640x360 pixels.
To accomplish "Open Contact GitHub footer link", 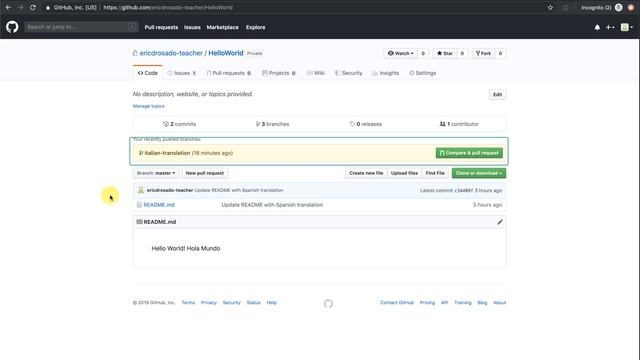I will [x=397, y=303].
